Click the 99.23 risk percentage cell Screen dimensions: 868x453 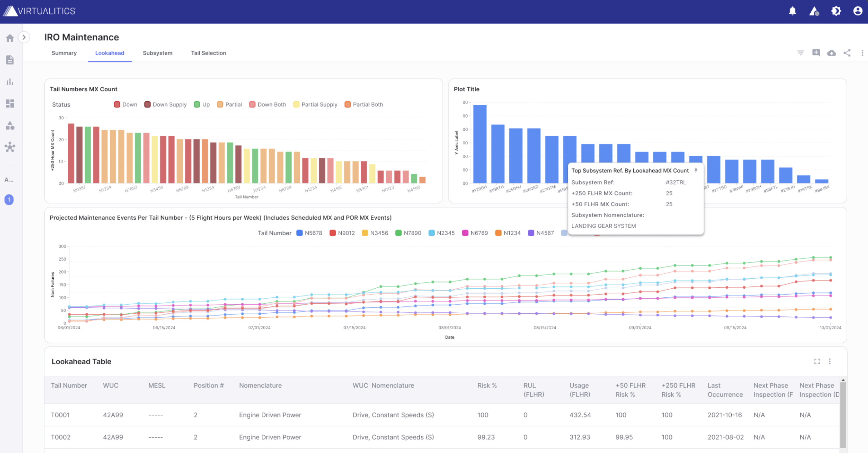pos(486,437)
